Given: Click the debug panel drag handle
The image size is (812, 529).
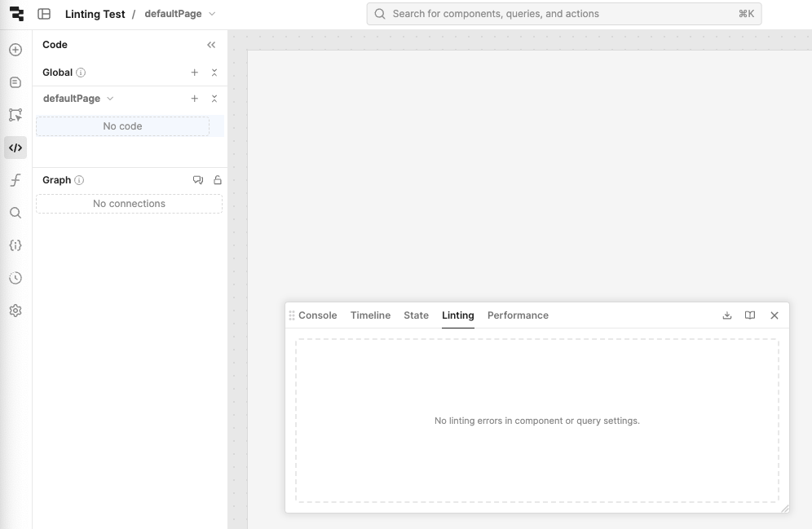Looking at the screenshot, I should tap(292, 315).
